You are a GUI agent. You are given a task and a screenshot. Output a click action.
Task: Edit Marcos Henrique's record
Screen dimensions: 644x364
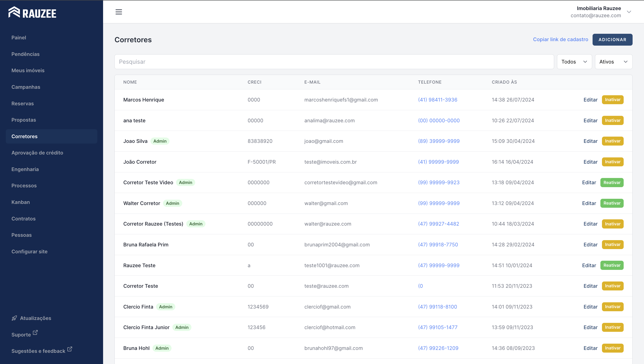(x=590, y=100)
